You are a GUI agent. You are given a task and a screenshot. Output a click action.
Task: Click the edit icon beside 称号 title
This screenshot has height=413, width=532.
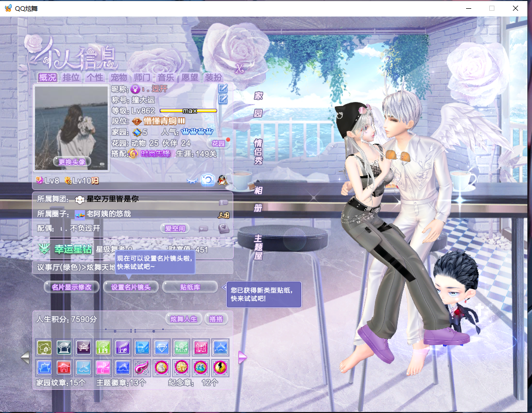tap(223, 99)
